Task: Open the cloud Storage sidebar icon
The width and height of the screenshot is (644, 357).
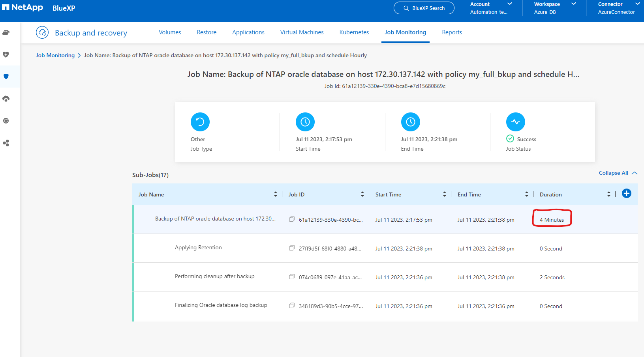Action: tap(6, 32)
